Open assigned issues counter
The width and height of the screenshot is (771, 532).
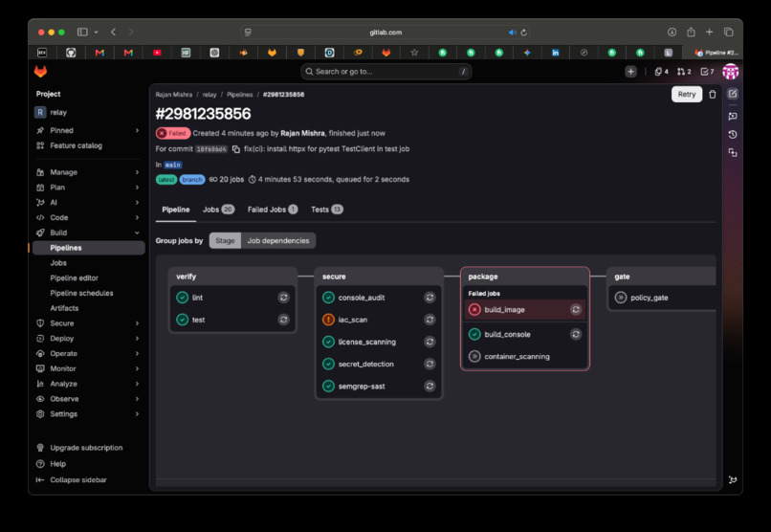coord(661,72)
